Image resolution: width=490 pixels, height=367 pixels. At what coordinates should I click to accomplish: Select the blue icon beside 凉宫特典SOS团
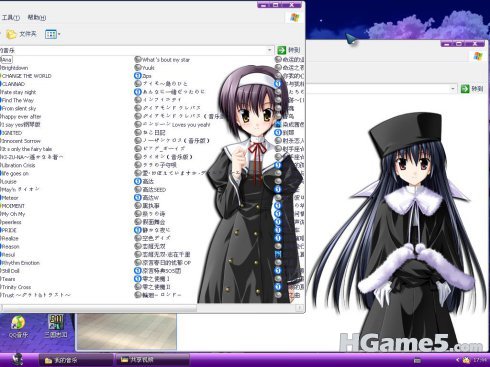(x=138, y=270)
